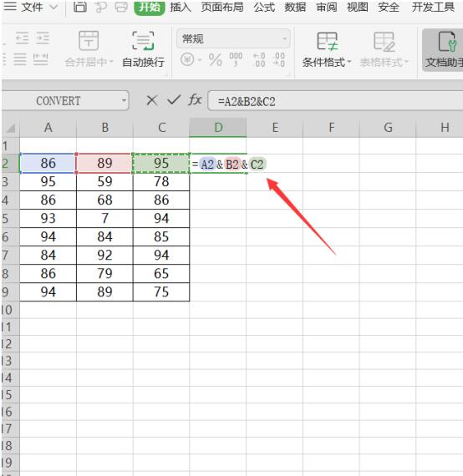Expand the 常规 number format dropdown
The width and height of the screenshot is (463, 476).
pyautogui.click(x=284, y=39)
